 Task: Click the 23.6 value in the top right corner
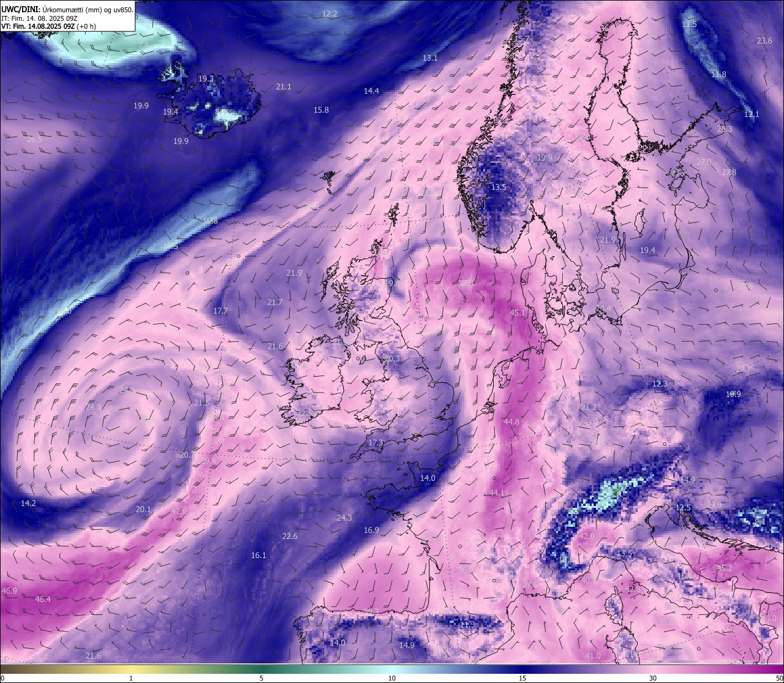764,40
